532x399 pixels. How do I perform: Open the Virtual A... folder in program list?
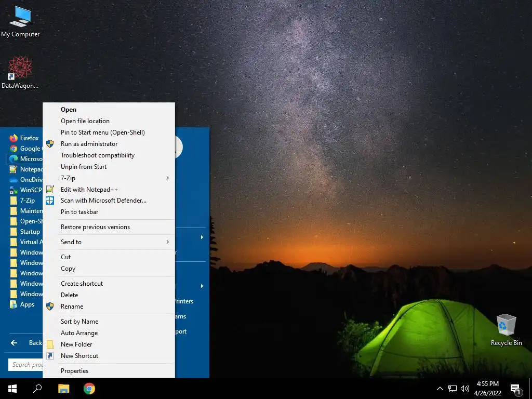[25, 242]
